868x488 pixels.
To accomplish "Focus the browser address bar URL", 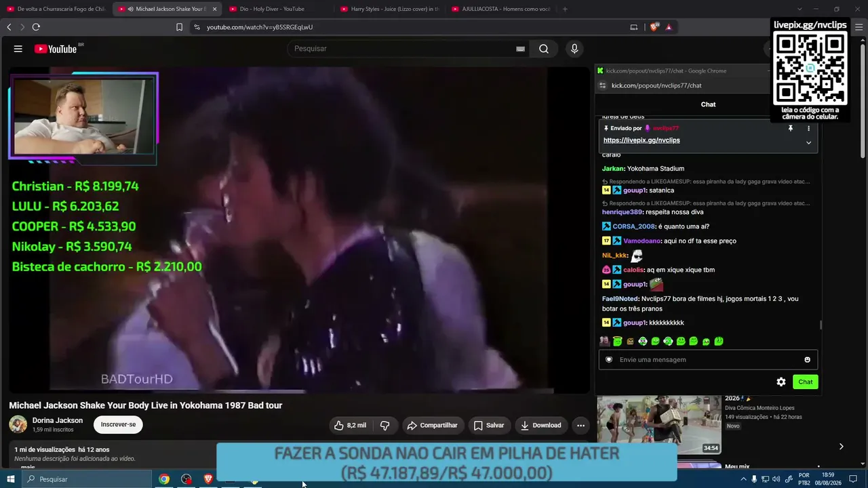I will [x=260, y=27].
